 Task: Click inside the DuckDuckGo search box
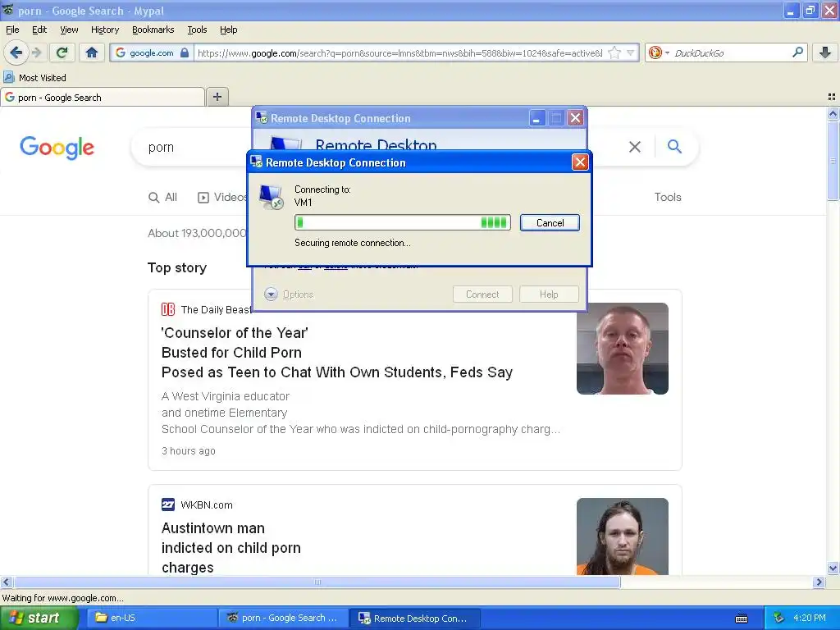pos(731,53)
